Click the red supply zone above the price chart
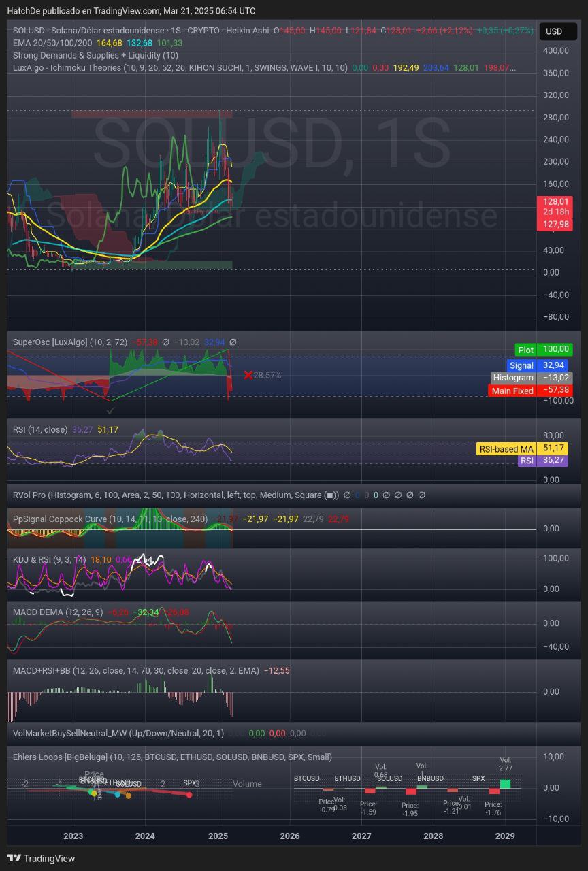 coord(152,114)
